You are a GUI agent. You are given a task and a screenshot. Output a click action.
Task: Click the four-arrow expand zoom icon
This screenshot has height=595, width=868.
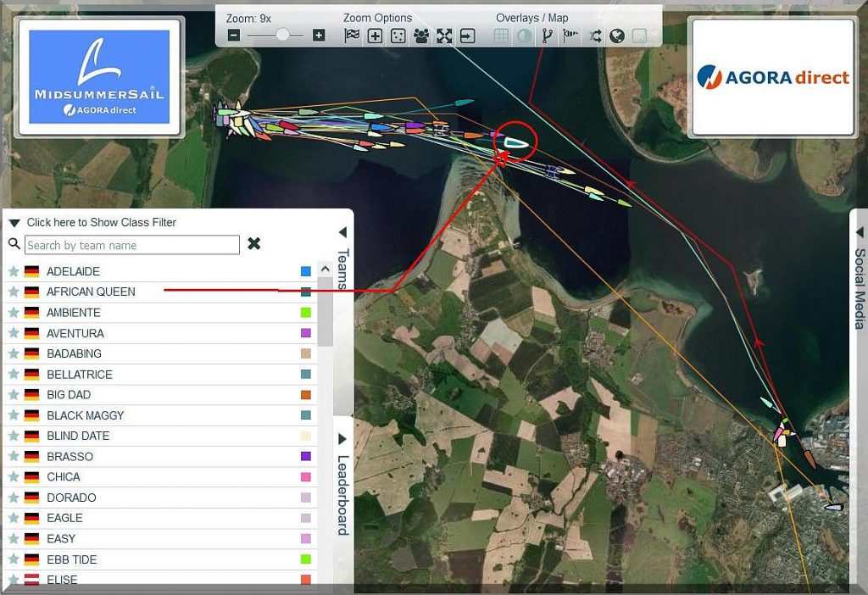click(444, 36)
